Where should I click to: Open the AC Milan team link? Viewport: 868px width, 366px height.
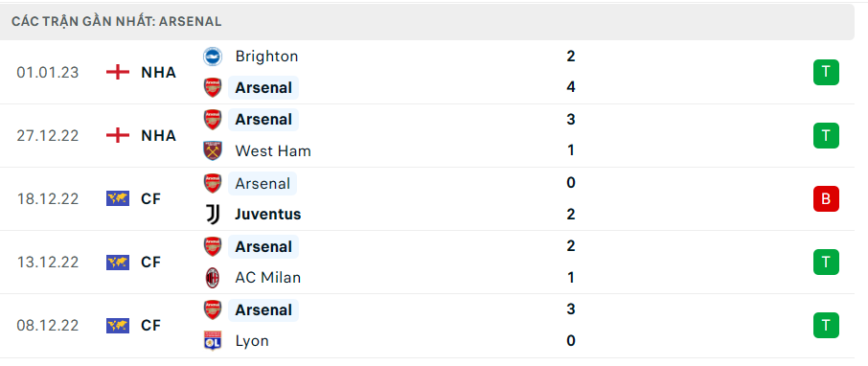(268, 278)
